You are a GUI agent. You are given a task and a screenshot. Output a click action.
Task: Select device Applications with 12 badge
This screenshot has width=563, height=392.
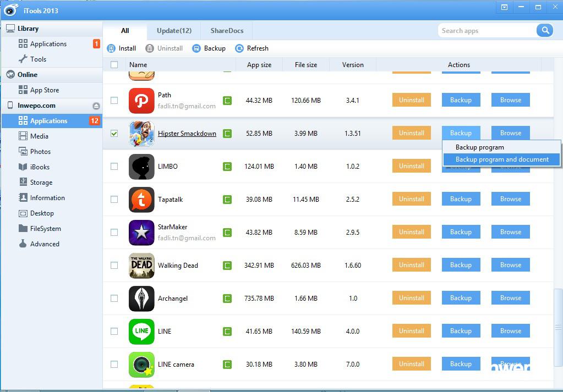click(x=52, y=121)
